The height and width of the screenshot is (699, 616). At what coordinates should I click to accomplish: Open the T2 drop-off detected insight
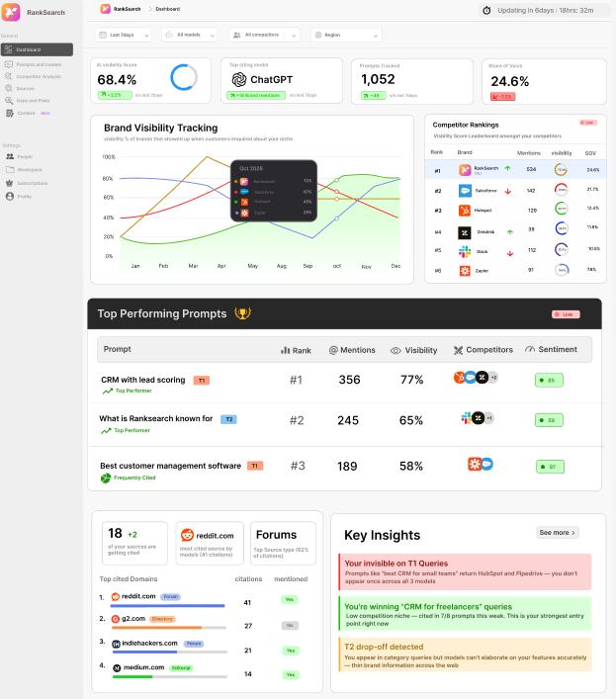tap(465, 655)
